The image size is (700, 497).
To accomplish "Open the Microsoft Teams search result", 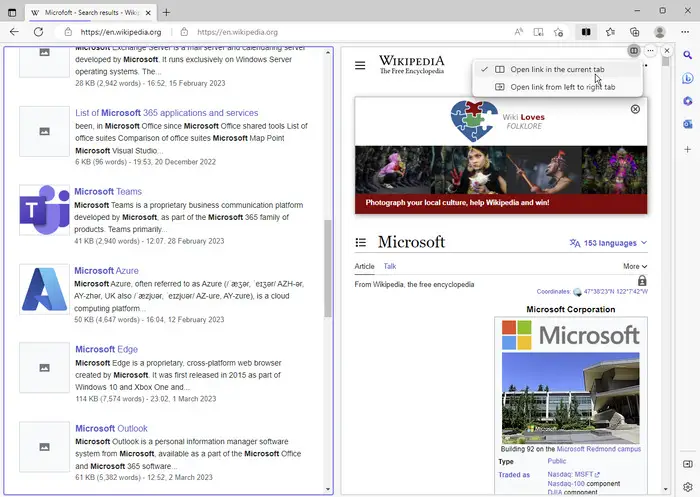I will (108, 192).
